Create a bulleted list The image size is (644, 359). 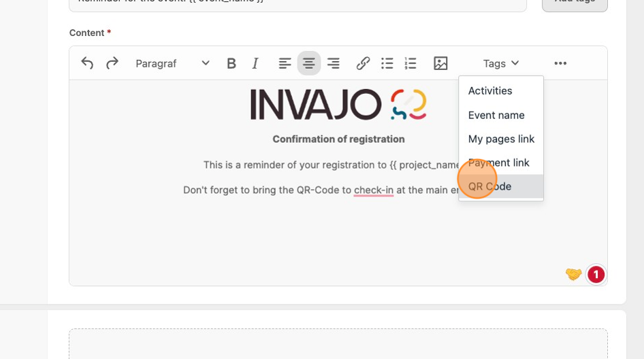click(387, 63)
